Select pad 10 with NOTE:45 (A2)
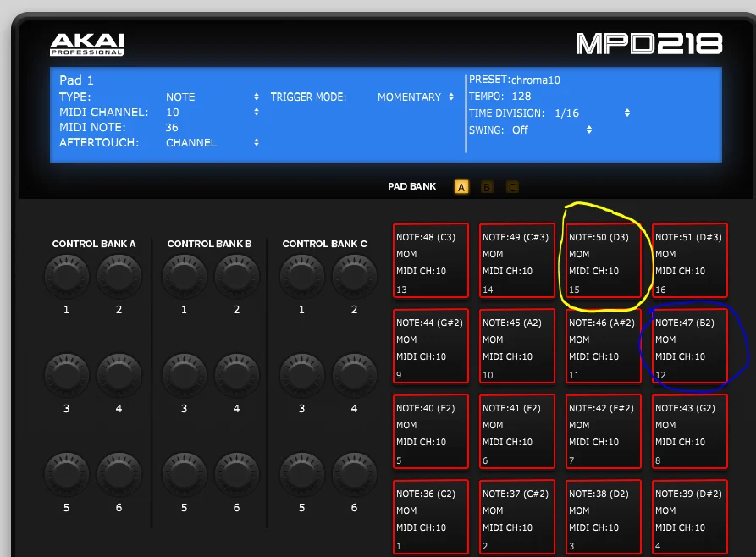Image resolution: width=756 pixels, height=557 pixels. click(517, 346)
